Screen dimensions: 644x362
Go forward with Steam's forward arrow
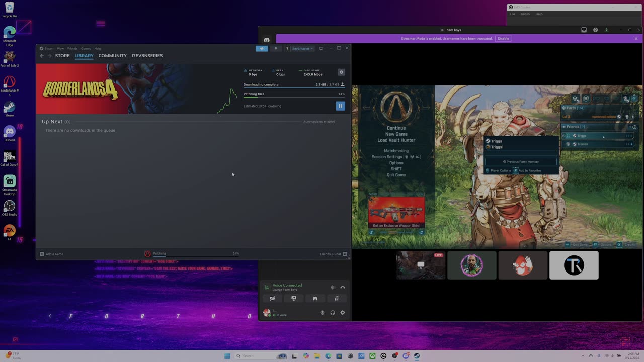coord(50,56)
